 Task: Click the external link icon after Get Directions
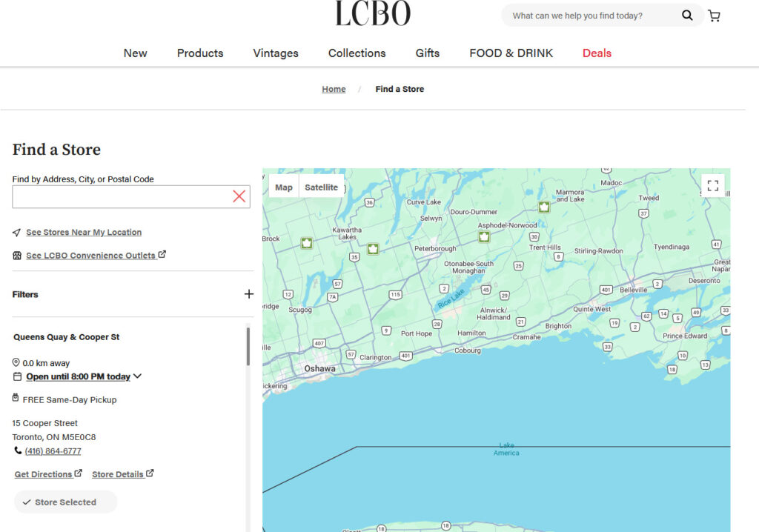tap(78, 473)
